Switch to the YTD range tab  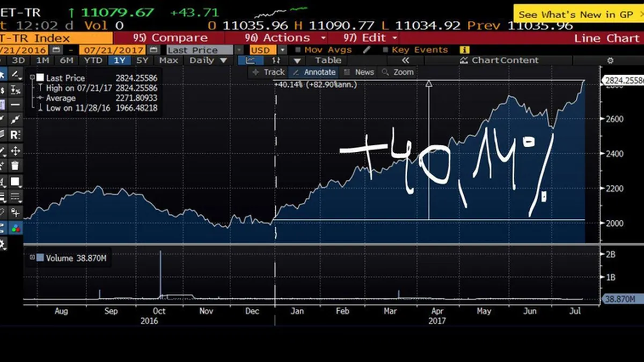93,61
